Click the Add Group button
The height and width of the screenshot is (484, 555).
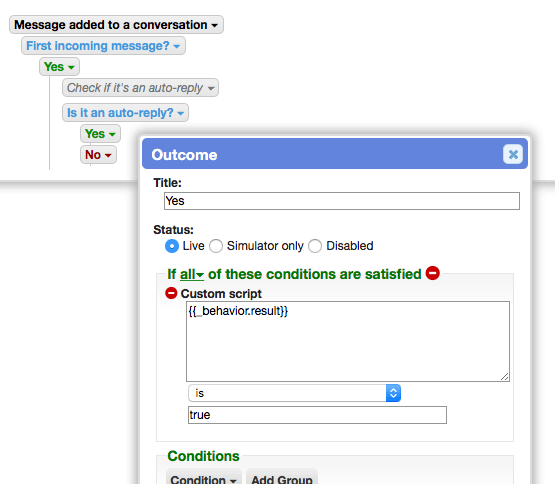tap(282, 477)
